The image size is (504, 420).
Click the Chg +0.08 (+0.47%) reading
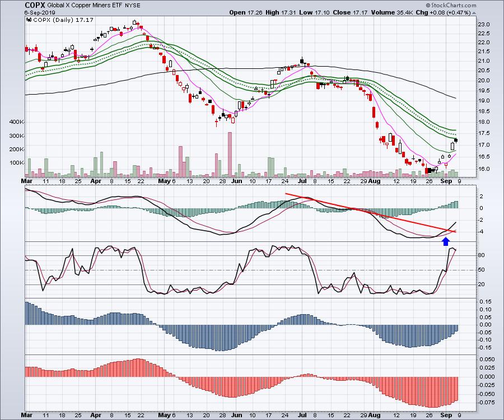pyautogui.click(x=443, y=12)
